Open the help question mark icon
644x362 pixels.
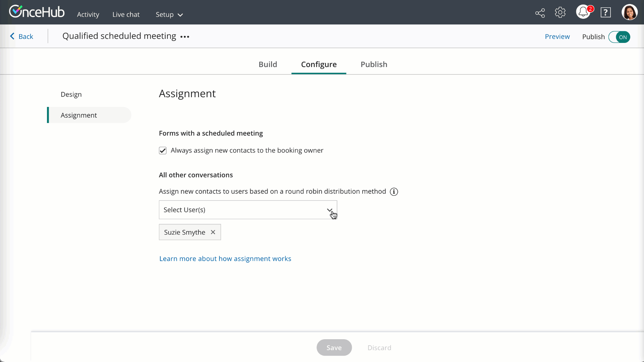click(605, 13)
